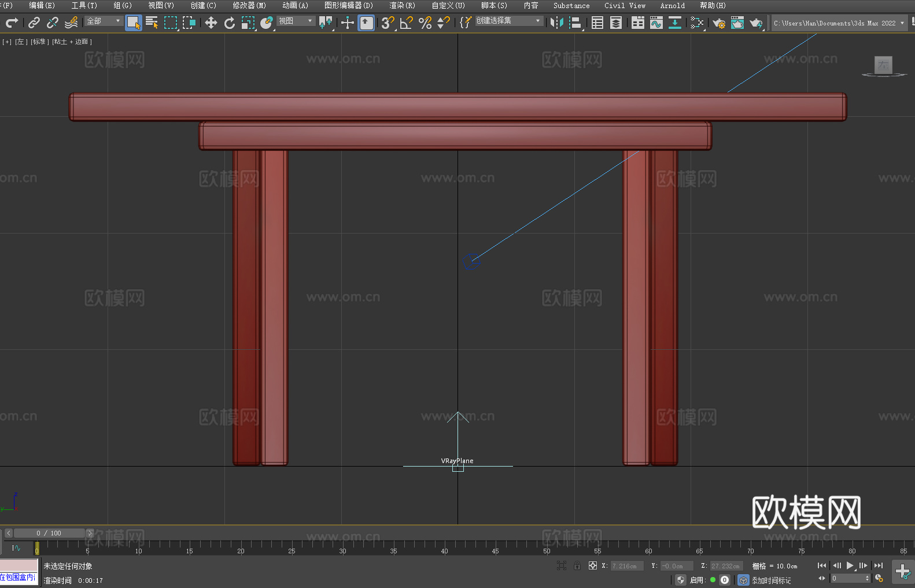Open Render Setup teapot with gear
Viewport: 915px width, 588px height.
point(719,23)
